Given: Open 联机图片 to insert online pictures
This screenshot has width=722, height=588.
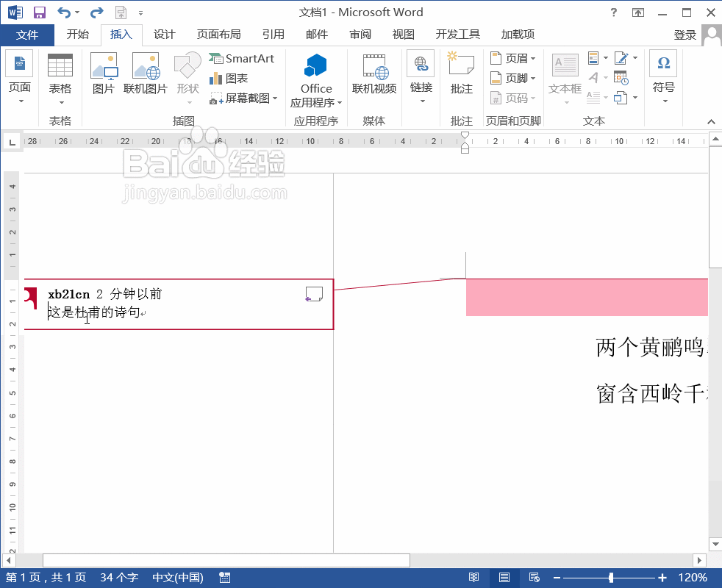Looking at the screenshot, I should pos(144,73).
